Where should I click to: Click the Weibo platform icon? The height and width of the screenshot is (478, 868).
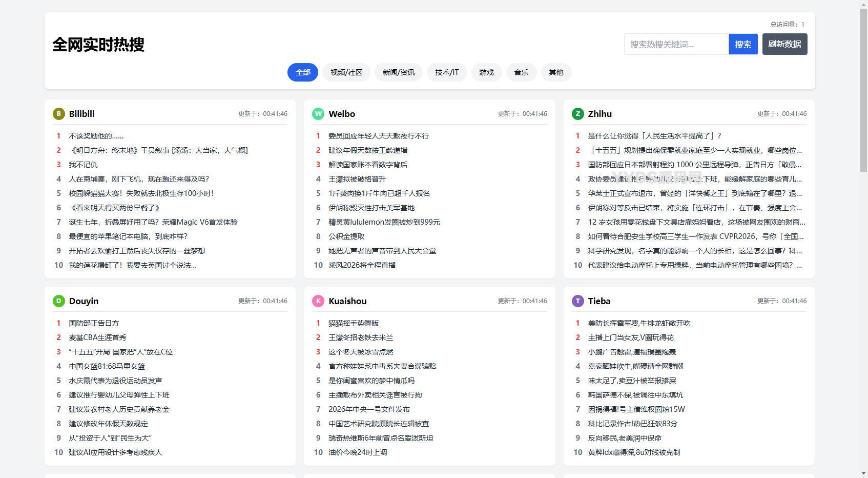click(x=318, y=114)
